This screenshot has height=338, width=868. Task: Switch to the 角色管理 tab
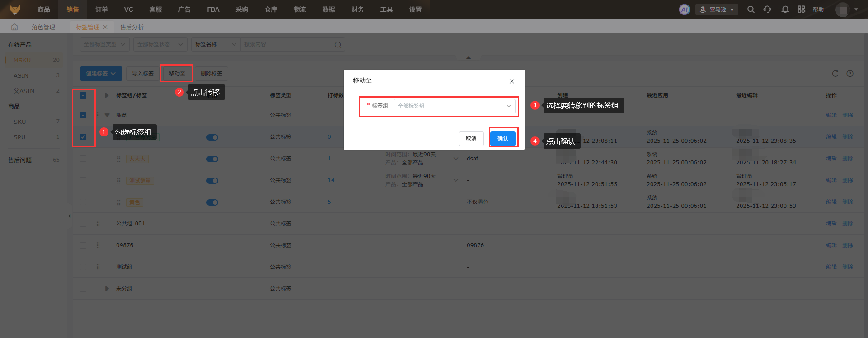[x=43, y=27]
